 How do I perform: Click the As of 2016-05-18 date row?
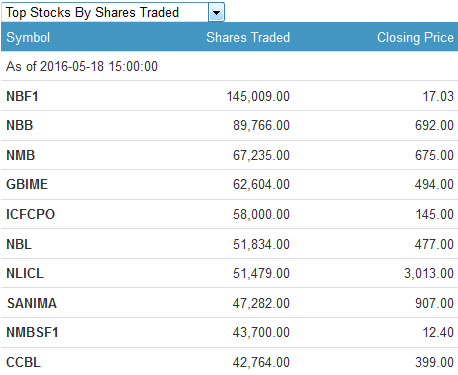(x=229, y=66)
